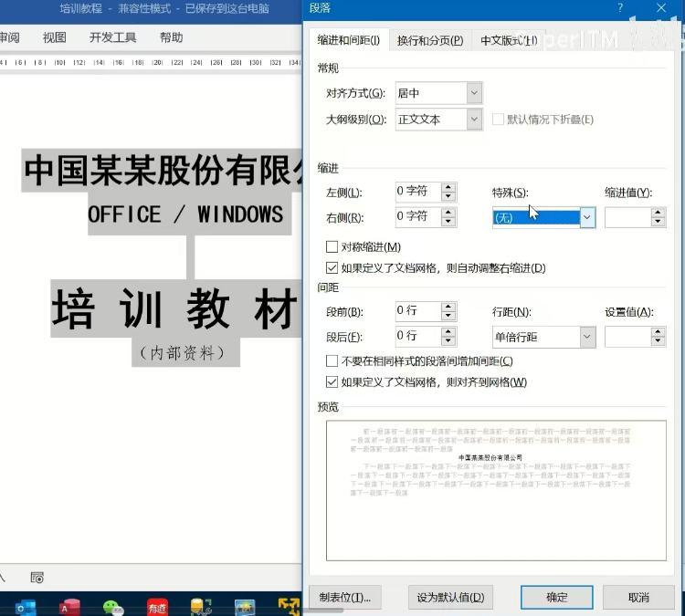The width and height of the screenshot is (685, 616).
Task: Click the 中国某某股份有限 heading in document
Action: [163, 171]
